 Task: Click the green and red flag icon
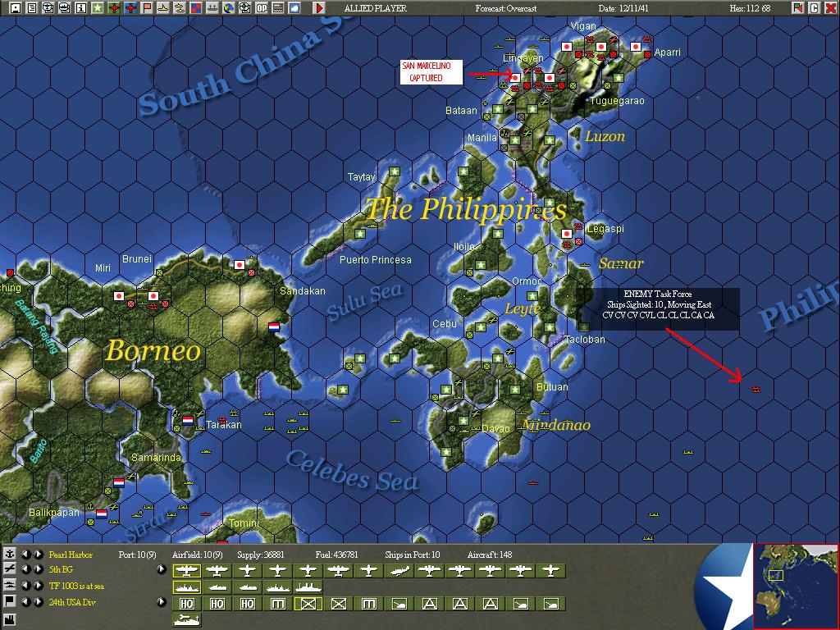click(798, 8)
